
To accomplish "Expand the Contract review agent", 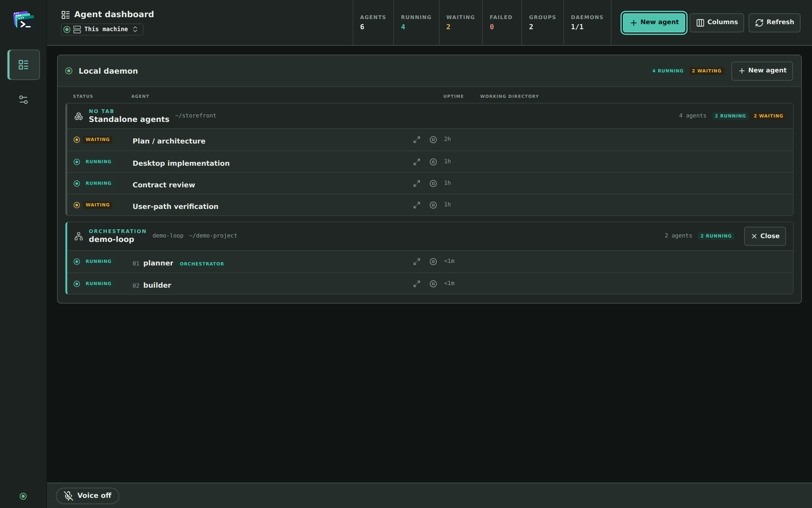I will (x=417, y=184).
